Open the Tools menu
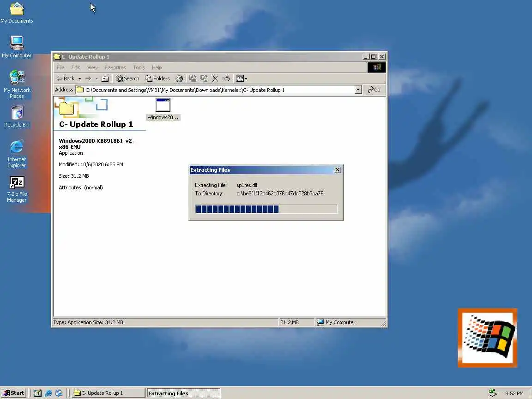 pos(139,67)
